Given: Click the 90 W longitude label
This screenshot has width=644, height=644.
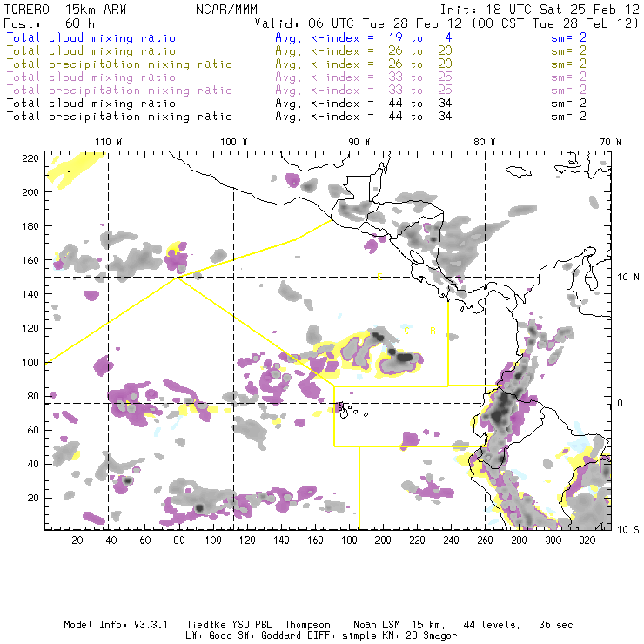Looking at the screenshot, I should tap(359, 142).
